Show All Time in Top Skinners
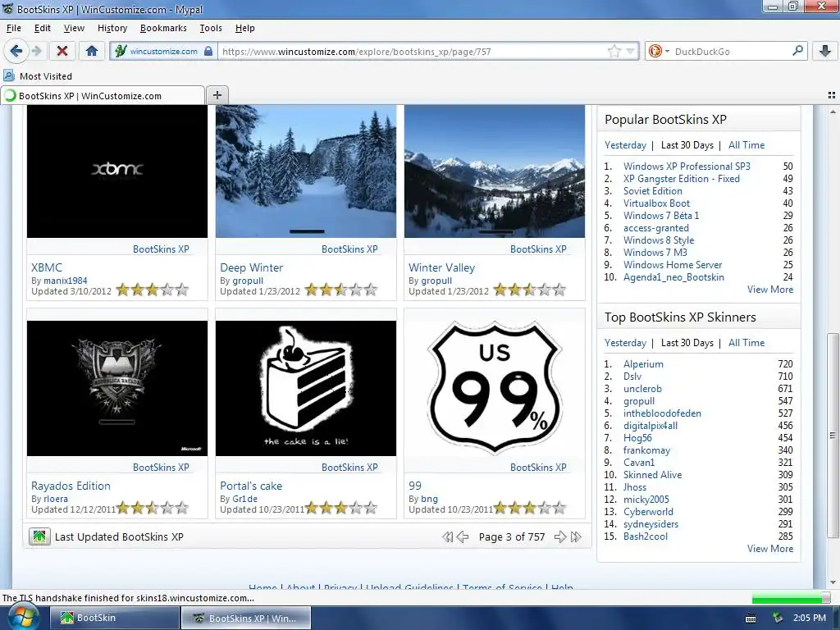The image size is (840, 630). pos(746,342)
